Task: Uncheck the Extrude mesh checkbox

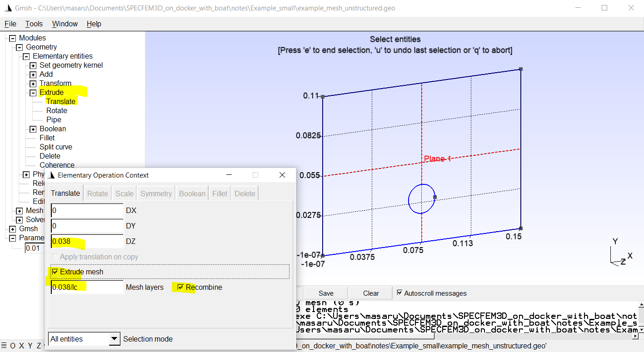Action: [55, 272]
